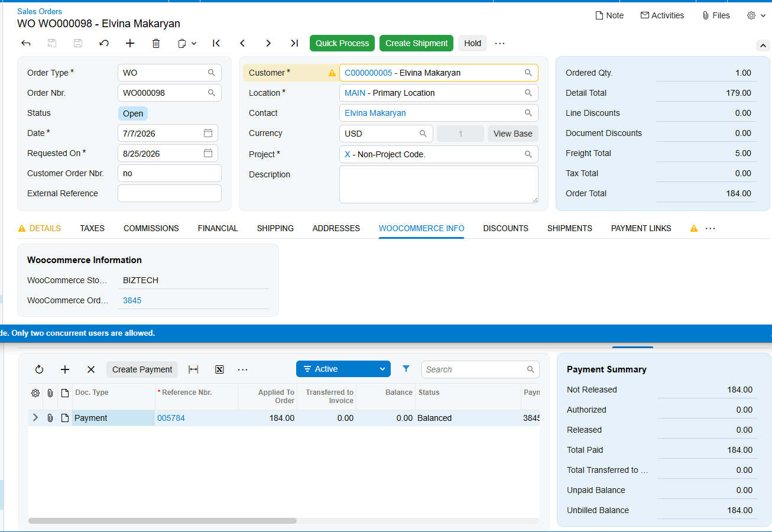Viewport: 772px width, 532px height.
Task: Go to the last record
Action: tap(294, 43)
